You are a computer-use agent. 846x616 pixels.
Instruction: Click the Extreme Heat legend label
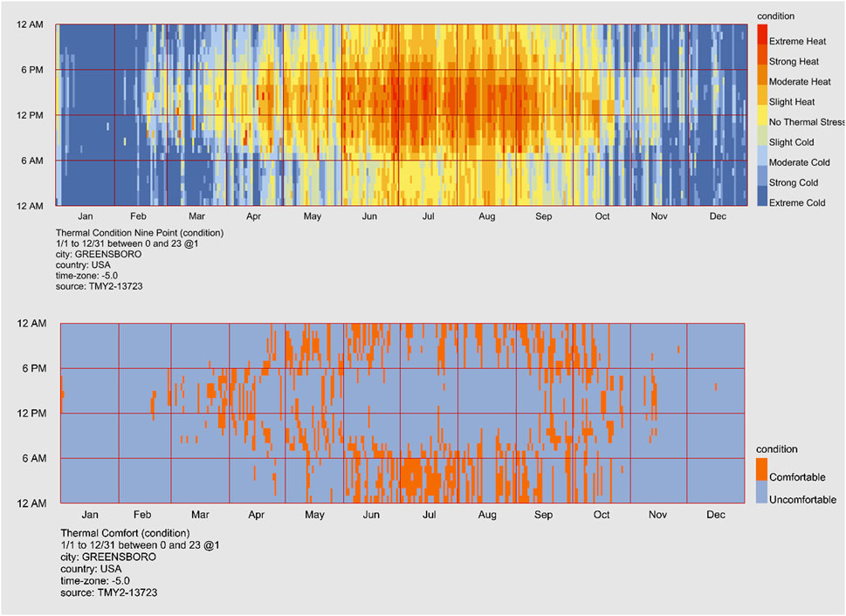click(797, 42)
